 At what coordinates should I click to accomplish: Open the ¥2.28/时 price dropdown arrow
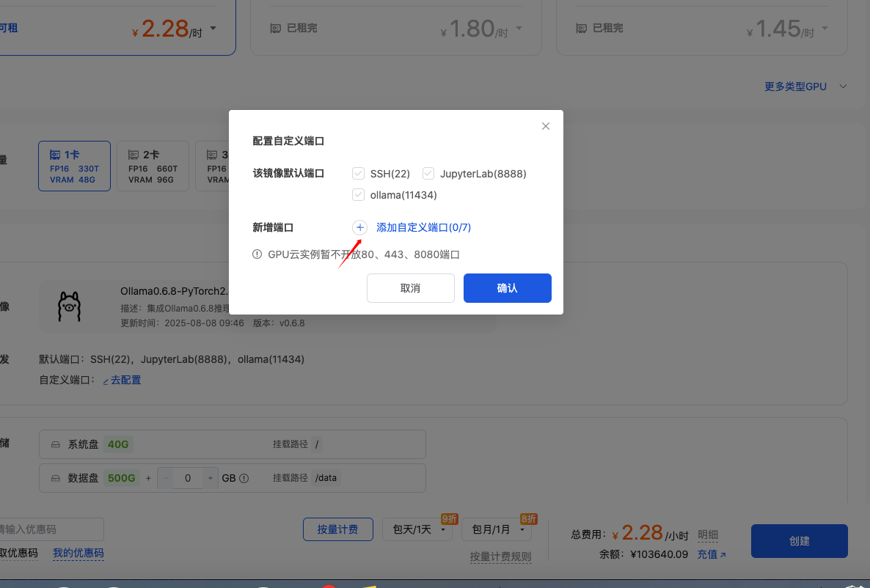[x=213, y=29]
